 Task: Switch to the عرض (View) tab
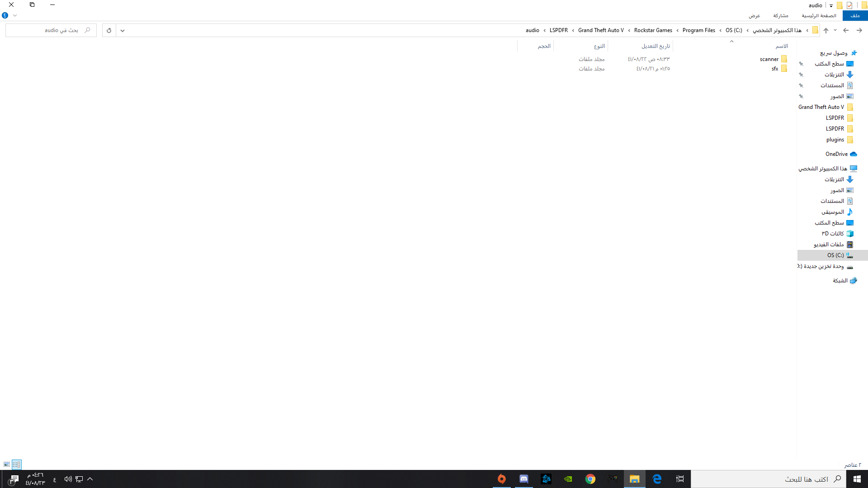click(x=754, y=15)
